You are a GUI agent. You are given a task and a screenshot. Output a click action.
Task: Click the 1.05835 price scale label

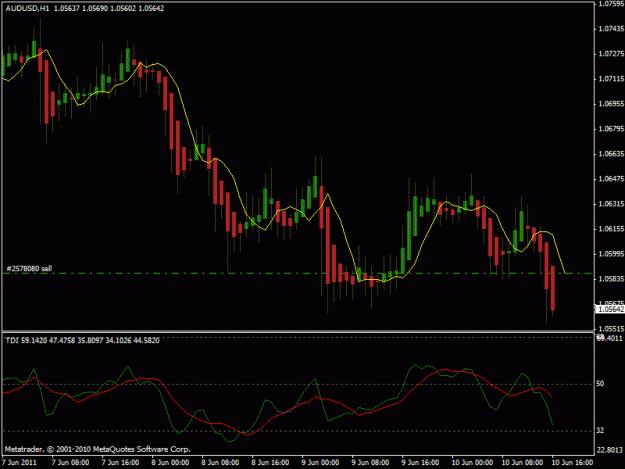[x=611, y=279]
